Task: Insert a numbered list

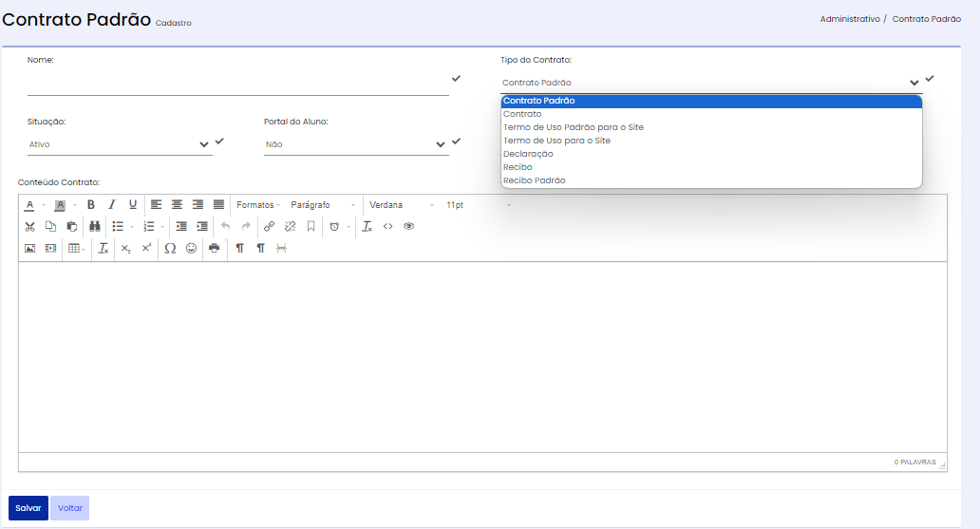Action: [149, 226]
